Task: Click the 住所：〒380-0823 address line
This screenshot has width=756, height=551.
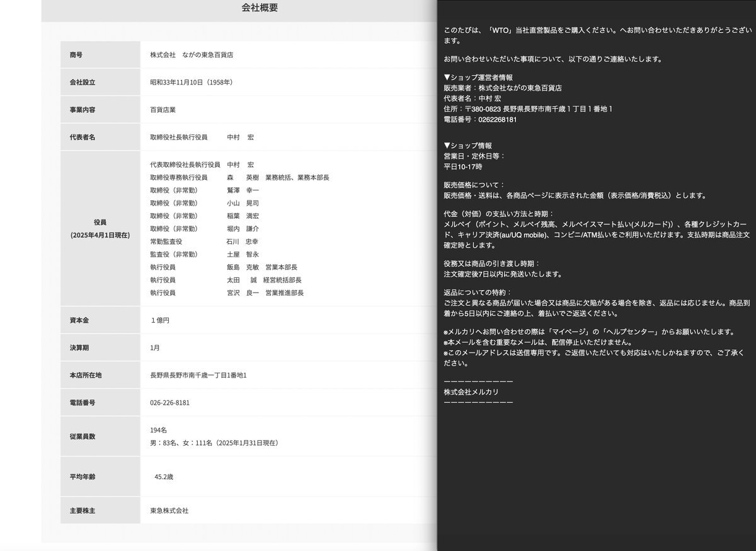Action: (x=528, y=109)
